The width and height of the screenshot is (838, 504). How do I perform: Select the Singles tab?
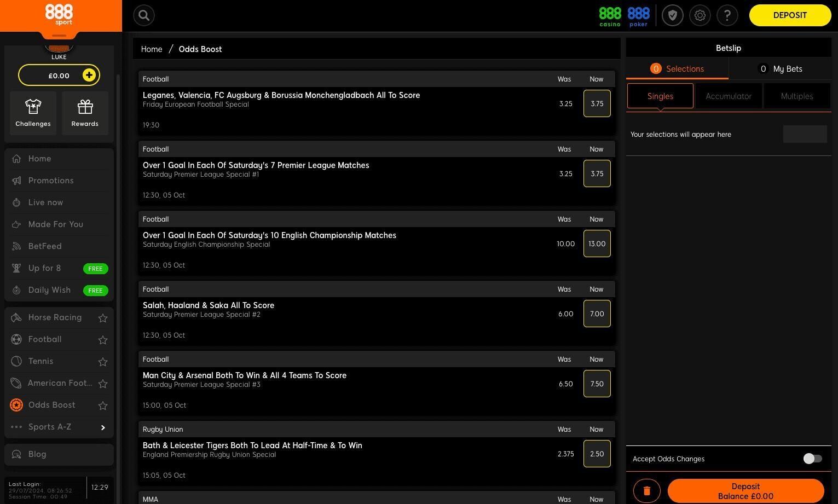[x=660, y=96]
